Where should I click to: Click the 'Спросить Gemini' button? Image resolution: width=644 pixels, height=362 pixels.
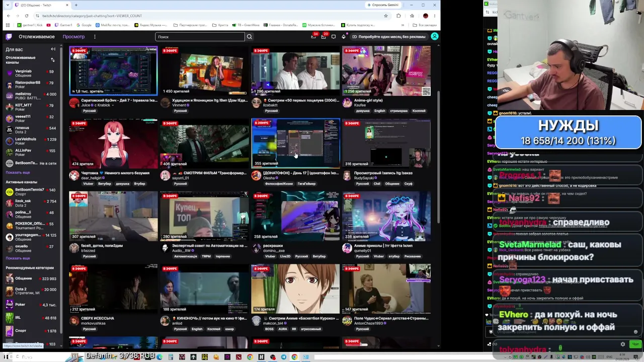(383, 5)
